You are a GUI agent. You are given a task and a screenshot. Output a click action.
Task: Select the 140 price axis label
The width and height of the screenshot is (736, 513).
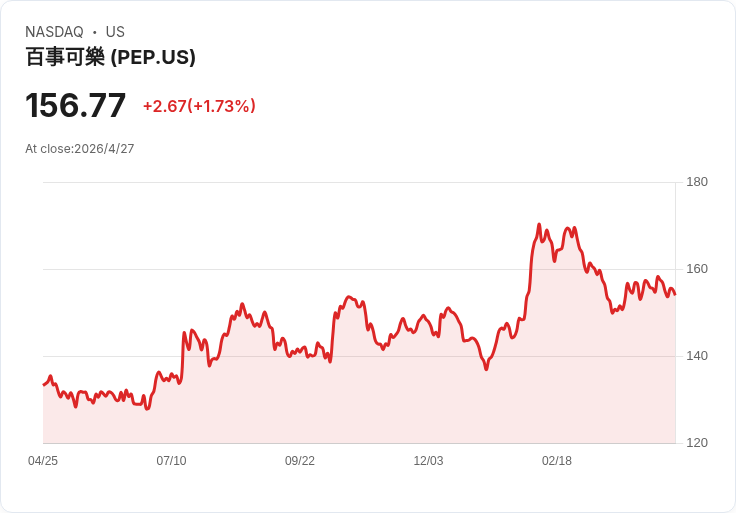[696, 356]
